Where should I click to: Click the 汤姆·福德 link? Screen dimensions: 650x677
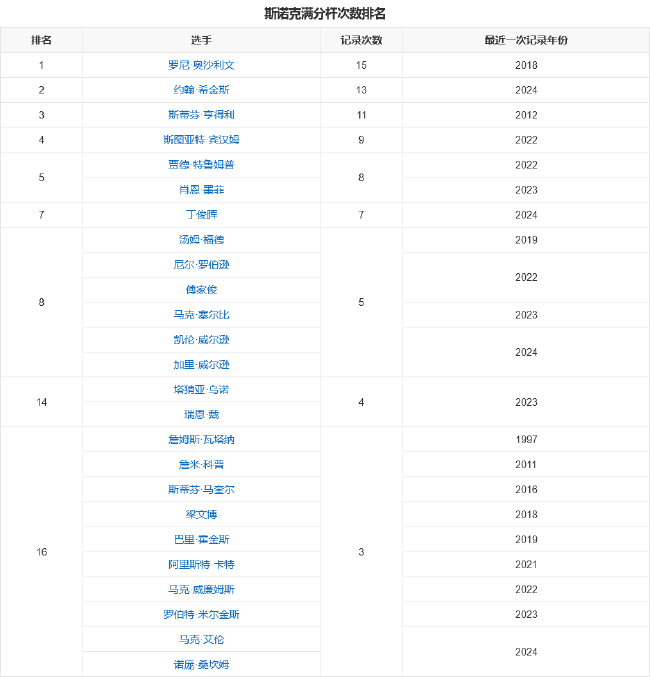pyautogui.click(x=201, y=240)
